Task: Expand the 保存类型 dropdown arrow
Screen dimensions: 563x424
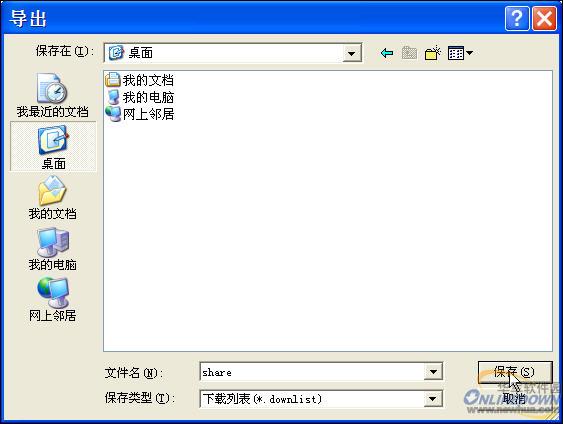Action: (x=433, y=399)
